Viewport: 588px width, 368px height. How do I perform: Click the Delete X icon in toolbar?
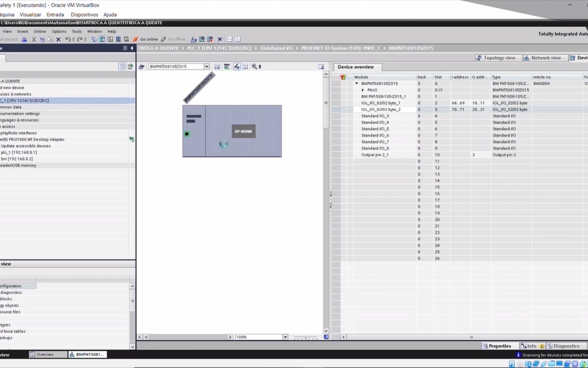[x=59, y=39]
